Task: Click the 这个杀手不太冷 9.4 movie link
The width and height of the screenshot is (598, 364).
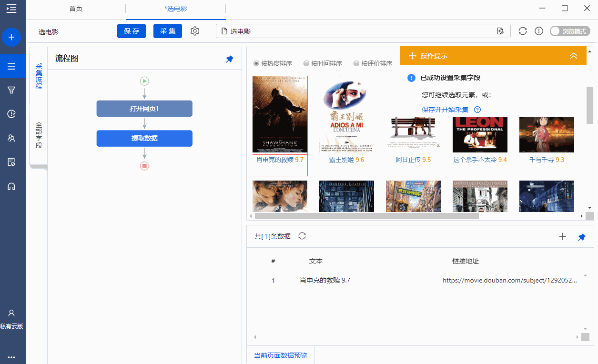Action: pyautogui.click(x=480, y=160)
